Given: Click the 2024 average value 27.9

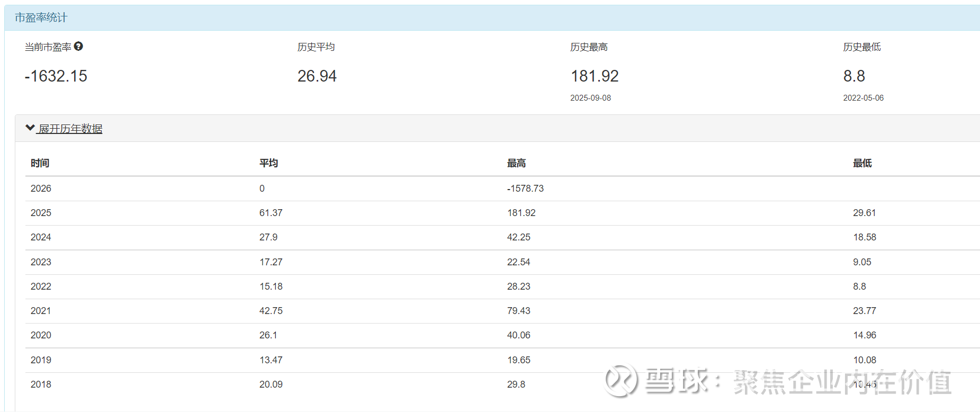Looking at the screenshot, I should pos(268,237).
